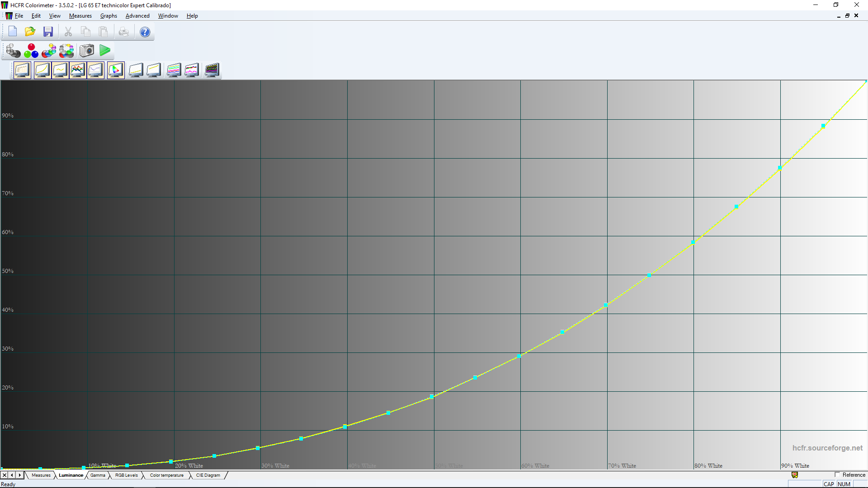Toggle the RGB levels graph view button
This screenshot has height=488, width=868.
coord(78,70)
